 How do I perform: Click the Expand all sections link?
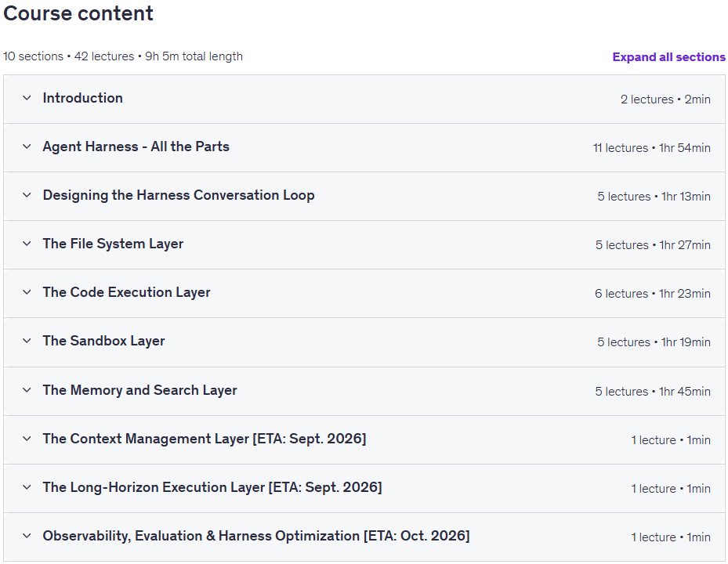point(668,57)
